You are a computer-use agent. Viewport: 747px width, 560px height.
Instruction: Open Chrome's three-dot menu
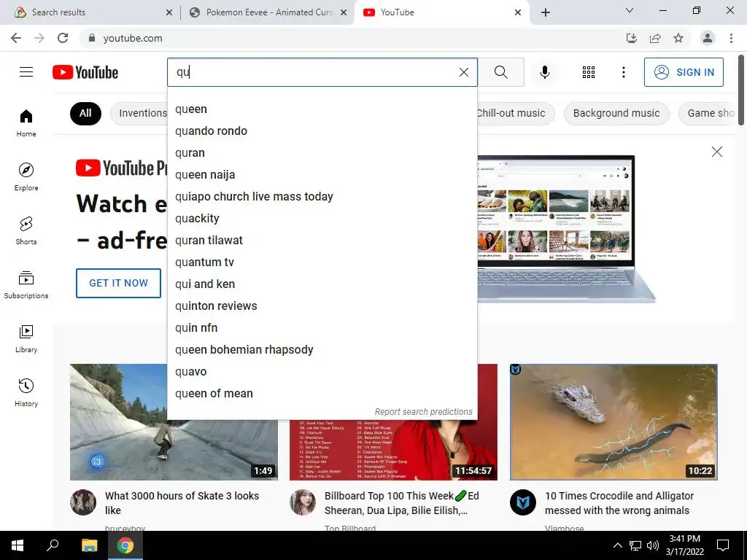(x=731, y=38)
